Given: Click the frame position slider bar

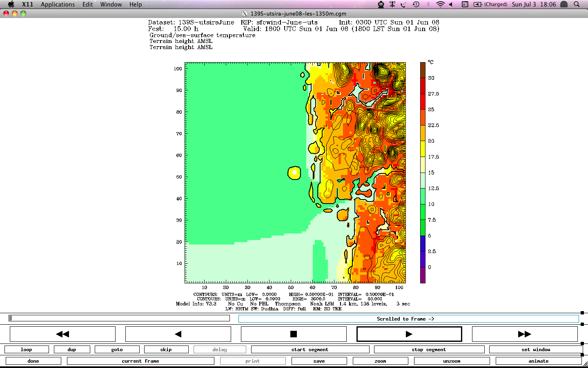Looking at the screenshot, I should click(x=119, y=318).
